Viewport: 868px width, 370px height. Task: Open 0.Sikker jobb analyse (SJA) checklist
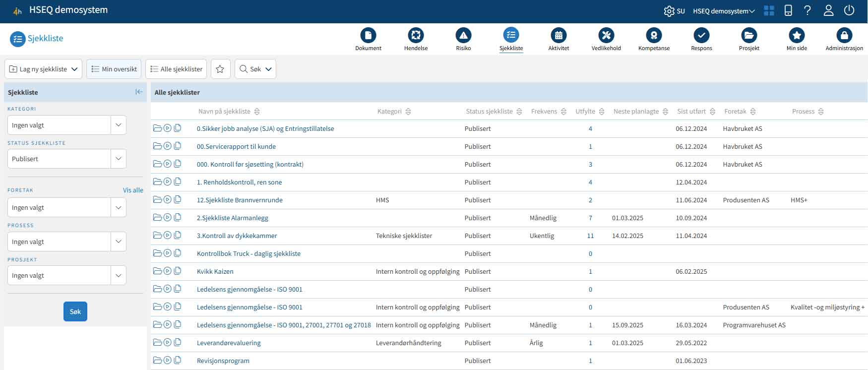point(265,128)
